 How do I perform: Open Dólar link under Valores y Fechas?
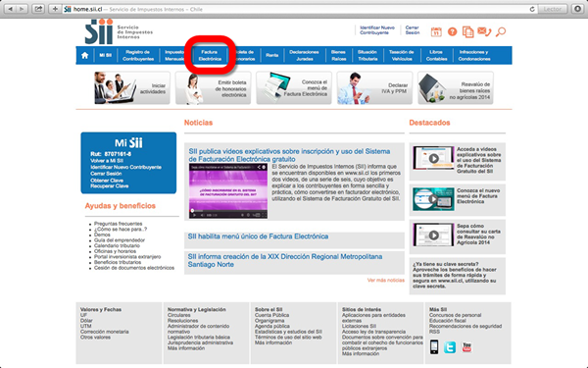tap(86, 321)
